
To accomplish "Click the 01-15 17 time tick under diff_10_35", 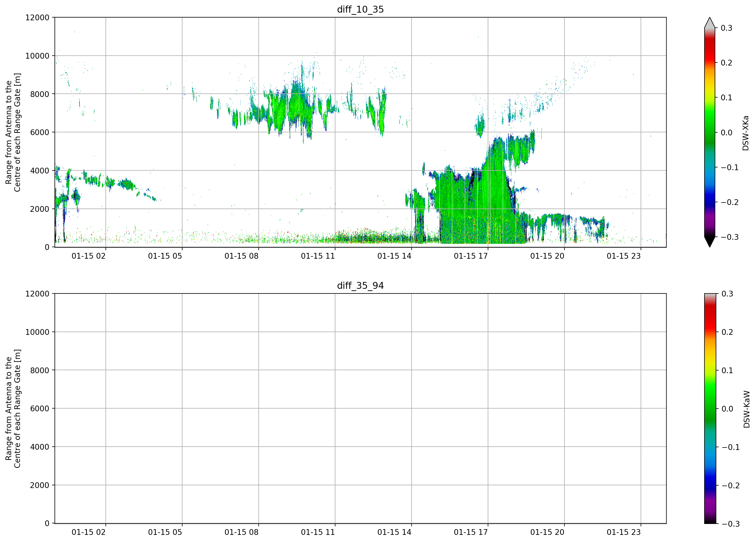I will point(471,256).
